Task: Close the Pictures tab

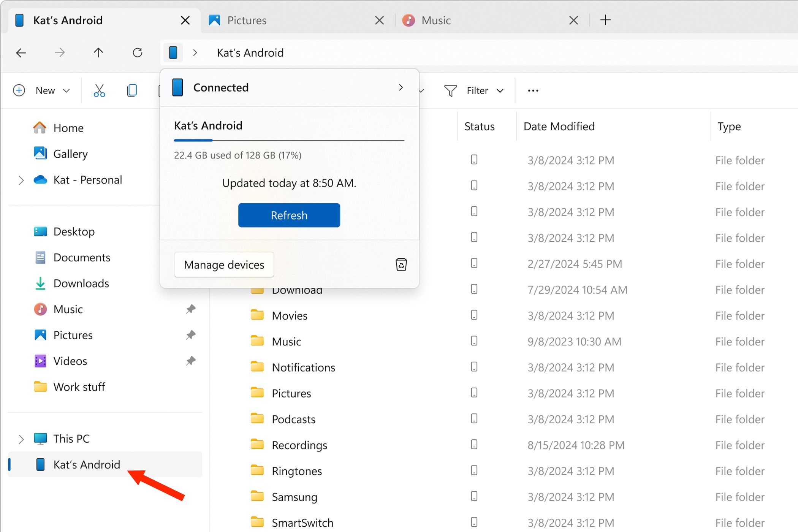Action: (x=379, y=20)
